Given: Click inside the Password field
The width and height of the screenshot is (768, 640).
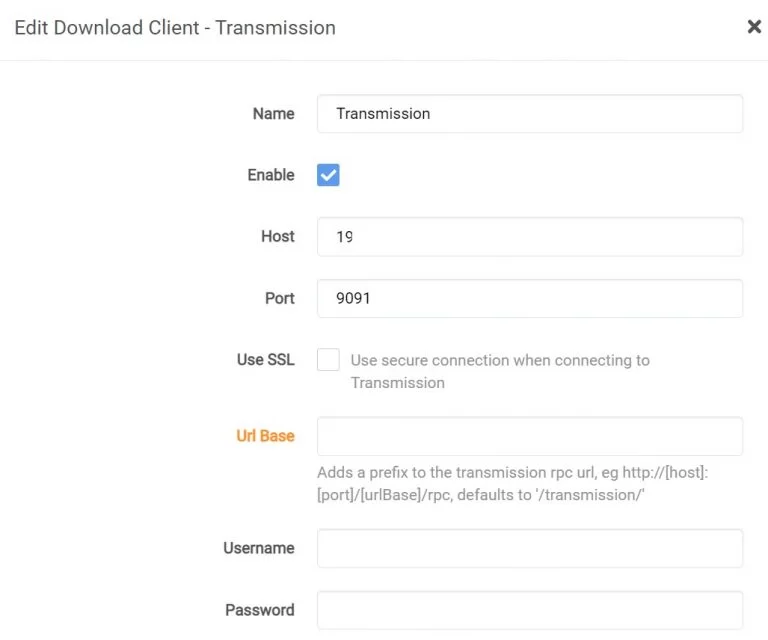Looking at the screenshot, I should tap(529, 610).
